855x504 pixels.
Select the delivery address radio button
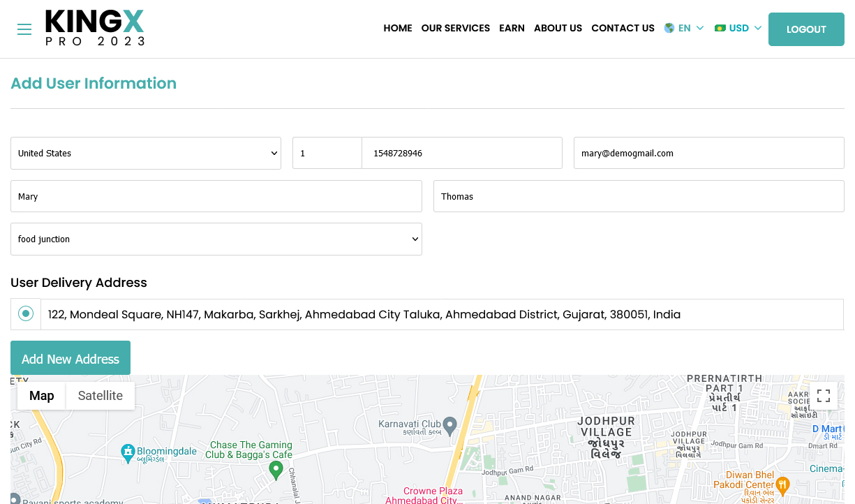26,314
